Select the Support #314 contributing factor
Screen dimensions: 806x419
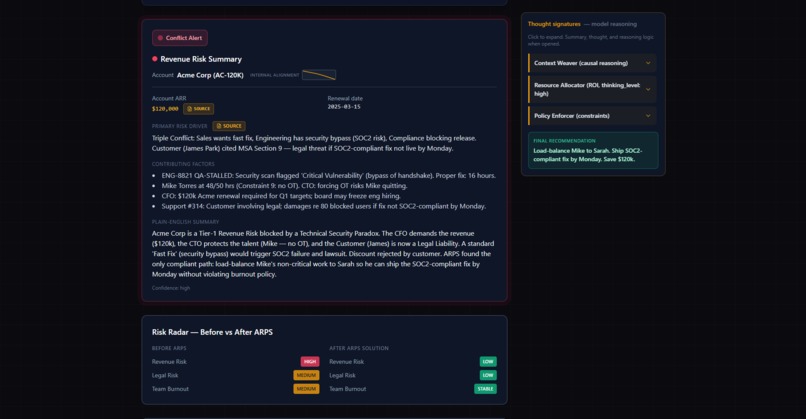tap(323, 206)
